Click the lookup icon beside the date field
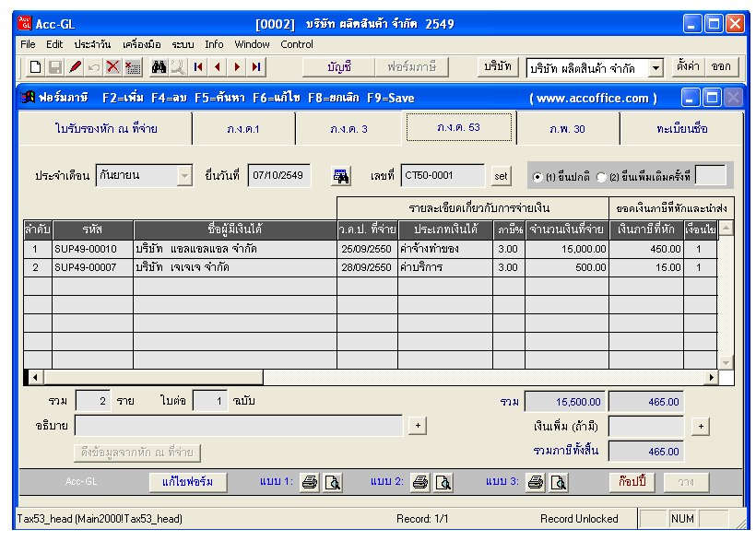Image resolution: width=756 pixels, height=553 pixels. pos(341,176)
